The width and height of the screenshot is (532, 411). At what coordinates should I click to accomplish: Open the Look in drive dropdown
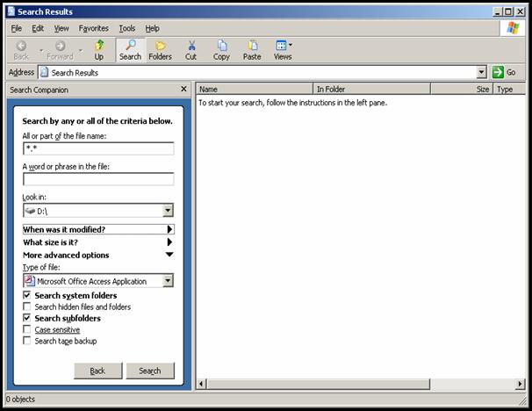167,211
